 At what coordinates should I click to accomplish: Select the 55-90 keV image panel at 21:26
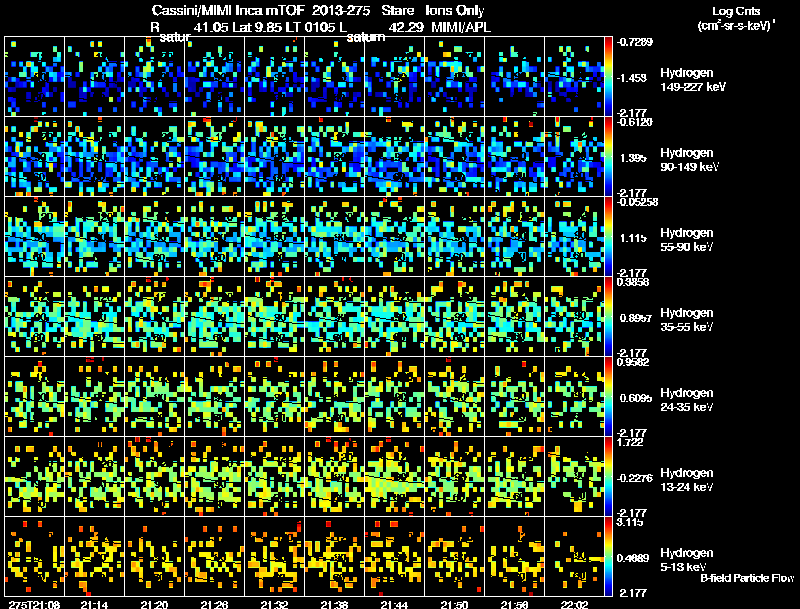(x=214, y=237)
